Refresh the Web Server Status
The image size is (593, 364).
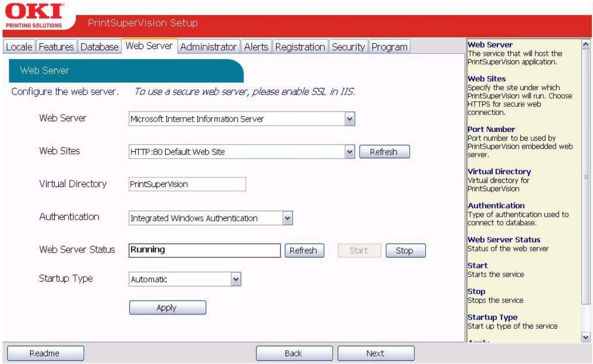[x=304, y=251]
